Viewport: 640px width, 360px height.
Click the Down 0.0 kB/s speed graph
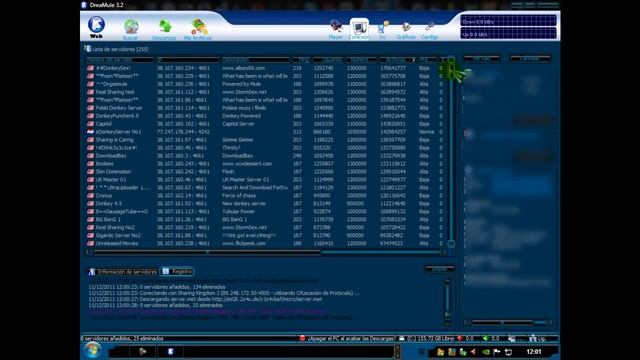pos(508,21)
